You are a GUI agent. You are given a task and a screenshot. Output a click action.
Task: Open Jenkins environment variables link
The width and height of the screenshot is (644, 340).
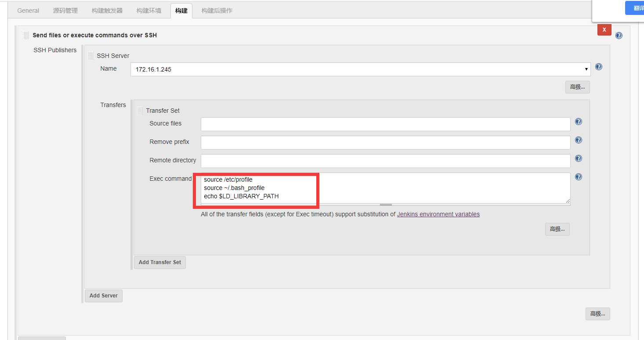click(x=438, y=215)
